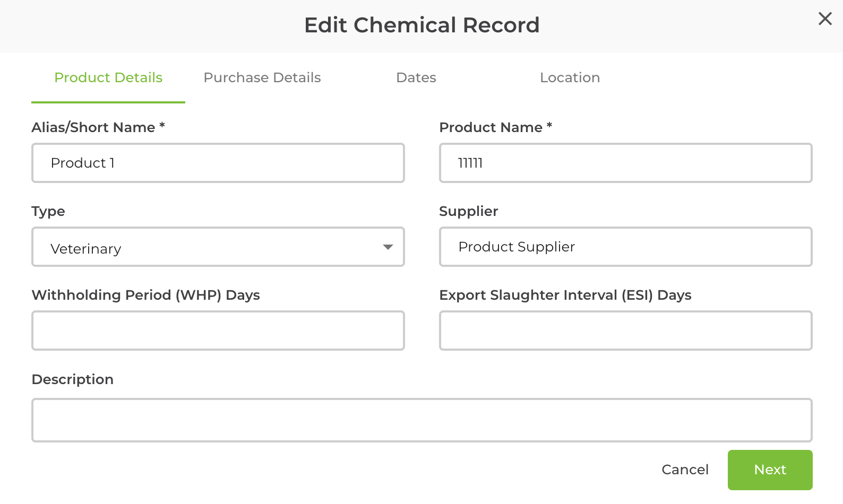Switch to the Purchase Details tab
Viewport: 843px width, 504px height.
tap(262, 77)
